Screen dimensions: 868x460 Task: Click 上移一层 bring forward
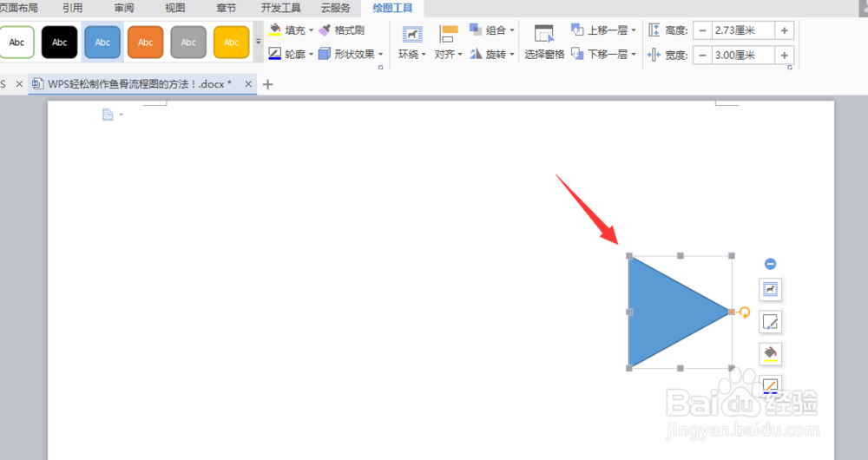tap(599, 30)
